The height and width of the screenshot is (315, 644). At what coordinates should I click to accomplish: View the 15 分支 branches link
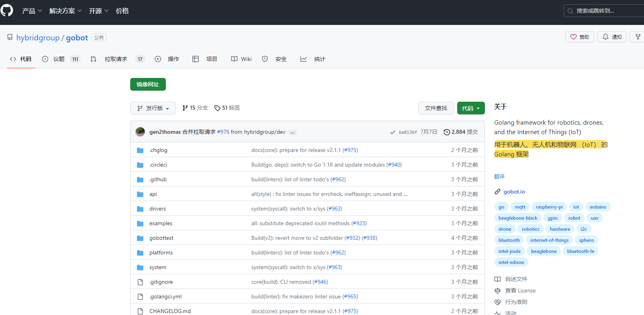[195, 108]
